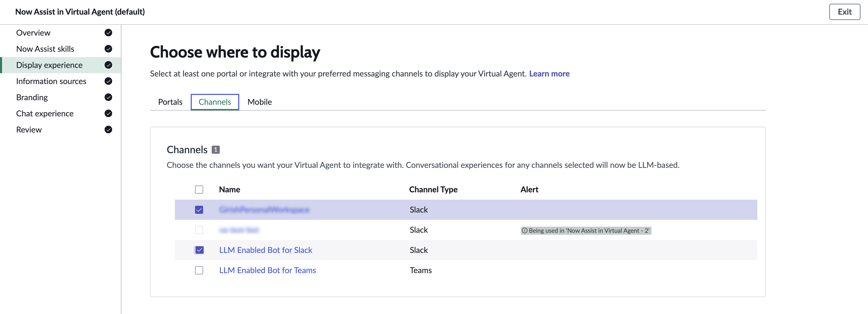The image size is (868, 314).
Task: Open the Mobile tab
Action: [259, 102]
